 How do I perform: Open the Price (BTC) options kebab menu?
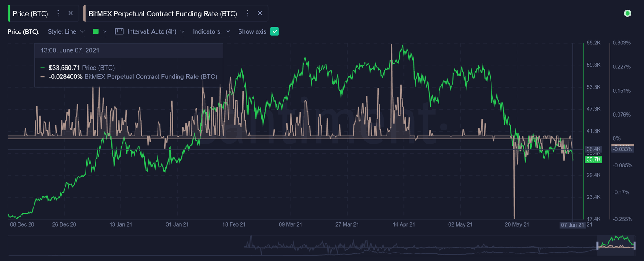coord(58,13)
